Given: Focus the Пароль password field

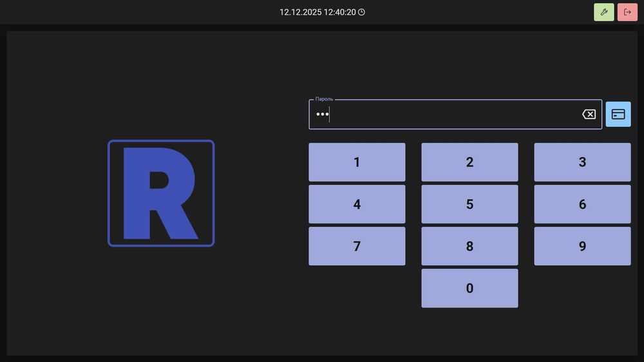Looking at the screenshot, I should [x=455, y=114].
